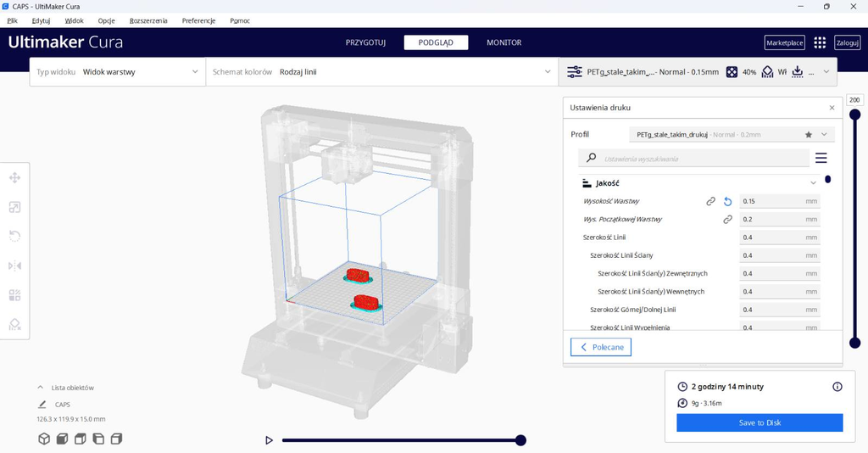
Task: Select the Scale tool in left toolbar
Action: point(15,207)
